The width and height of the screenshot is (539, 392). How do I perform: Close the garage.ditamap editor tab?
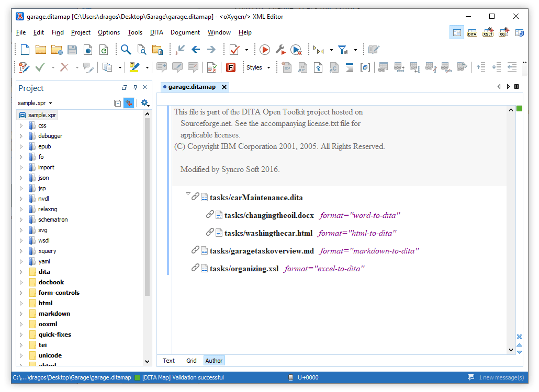(x=224, y=87)
